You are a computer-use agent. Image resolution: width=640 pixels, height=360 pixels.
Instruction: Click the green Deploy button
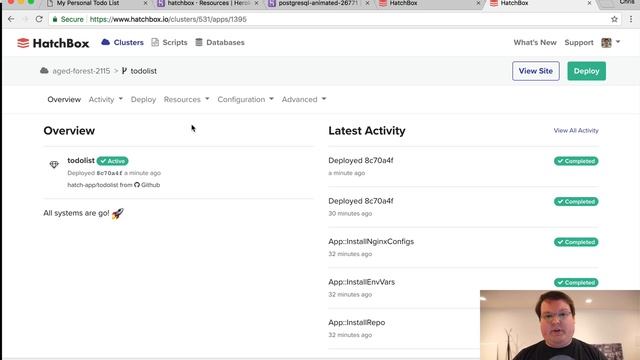coord(587,71)
